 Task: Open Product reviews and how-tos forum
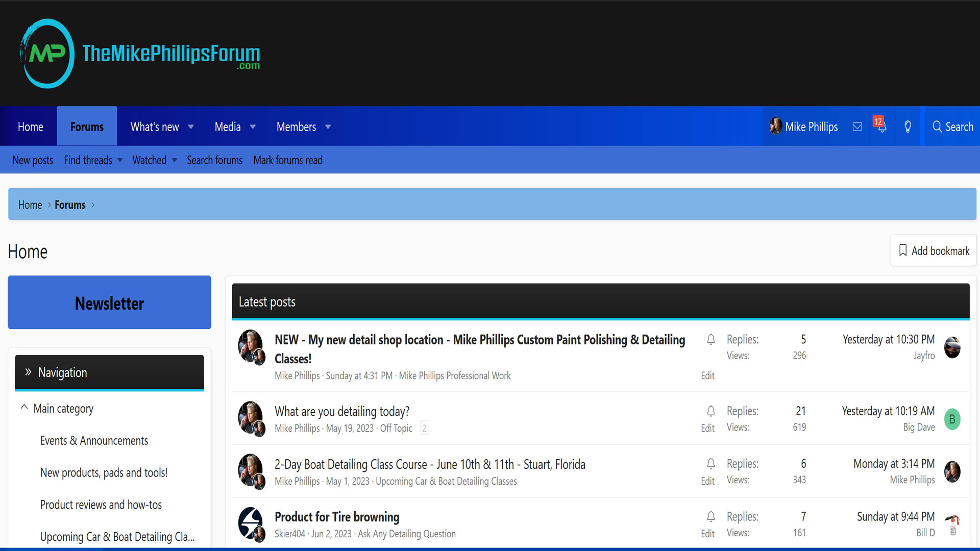pyautogui.click(x=101, y=505)
